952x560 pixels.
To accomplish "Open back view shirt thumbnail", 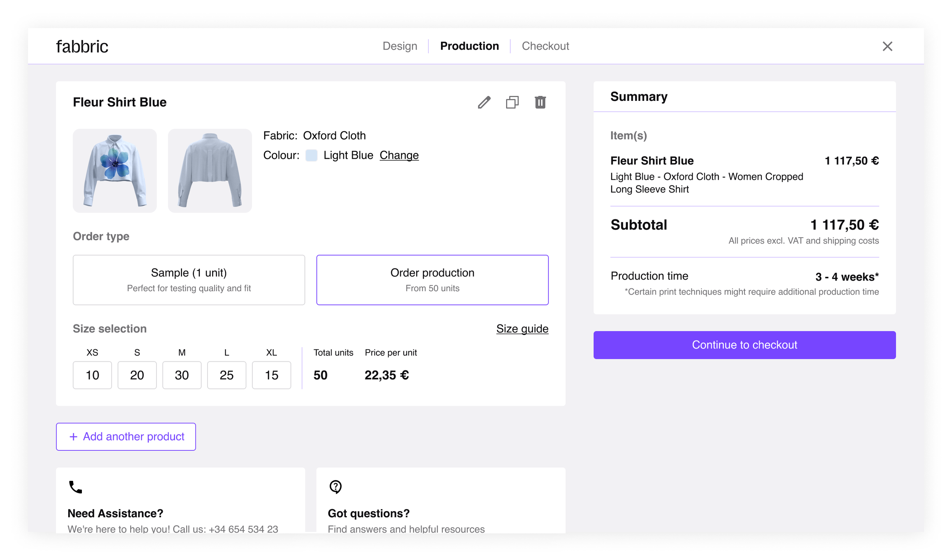I will (x=210, y=171).
